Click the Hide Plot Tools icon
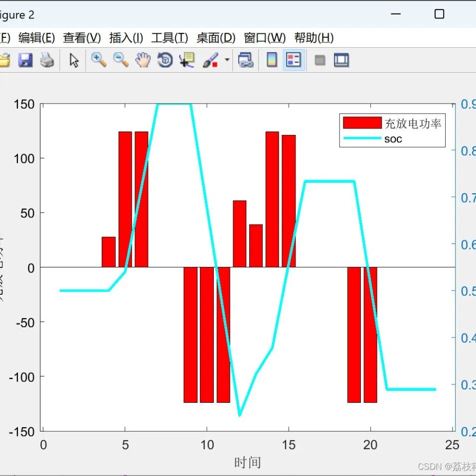Screen dimensions: 476x476 320,60
